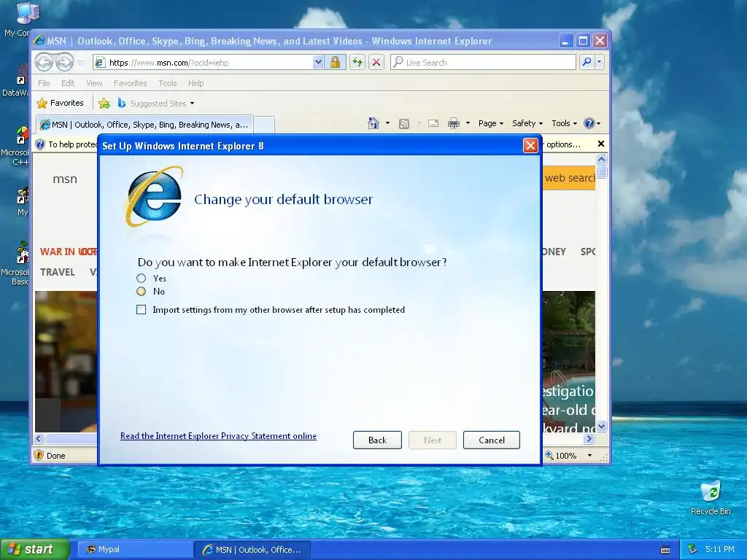
Task: Expand the Print dropdown arrow
Action: tap(468, 123)
